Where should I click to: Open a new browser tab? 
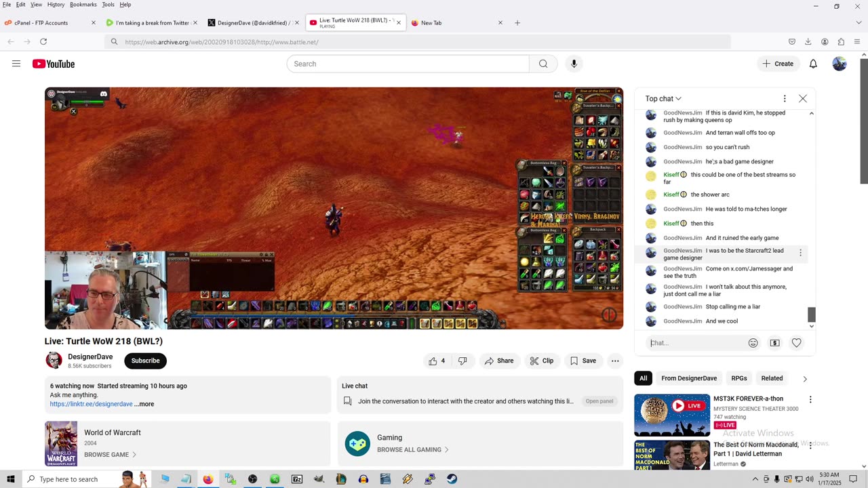(x=517, y=22)
